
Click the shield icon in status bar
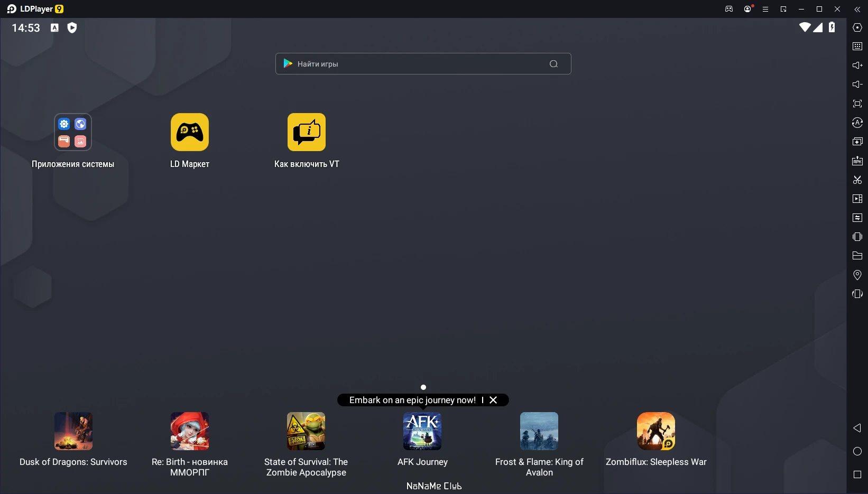[72, 27]
